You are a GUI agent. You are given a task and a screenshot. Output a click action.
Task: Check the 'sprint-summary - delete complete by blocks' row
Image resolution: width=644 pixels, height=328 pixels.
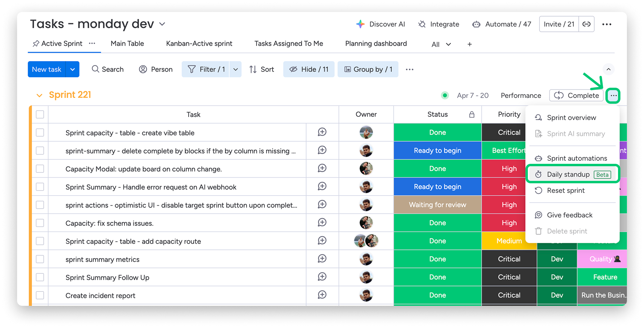click(40, 151)
